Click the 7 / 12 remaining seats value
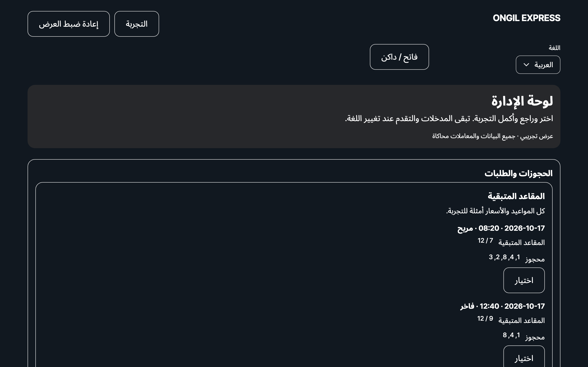588x367 pixels. pos(485,241)
